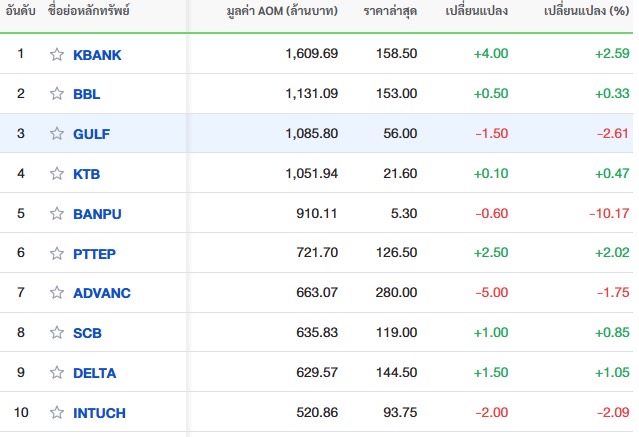Select KBANK change +4.00
639x437 pixels.
(491, 53)
